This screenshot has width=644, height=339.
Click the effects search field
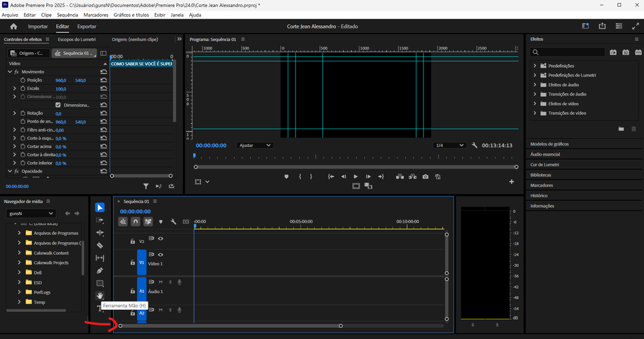(x=568, y=52)
